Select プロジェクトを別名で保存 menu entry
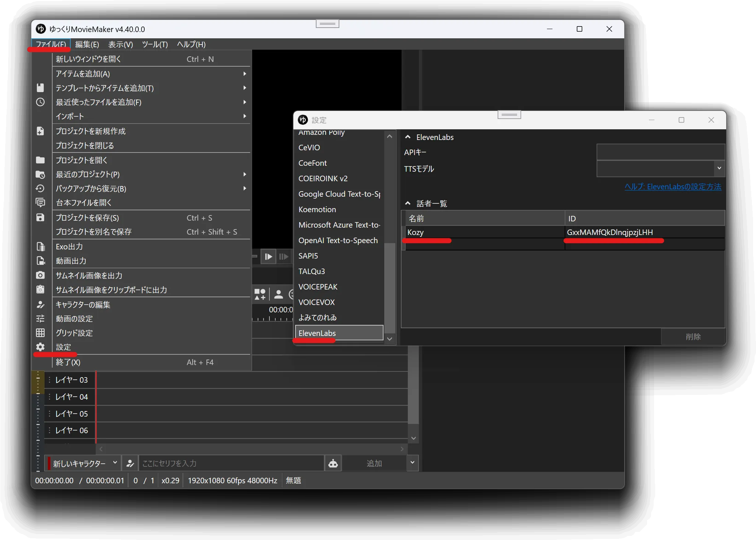 [152, 232]
